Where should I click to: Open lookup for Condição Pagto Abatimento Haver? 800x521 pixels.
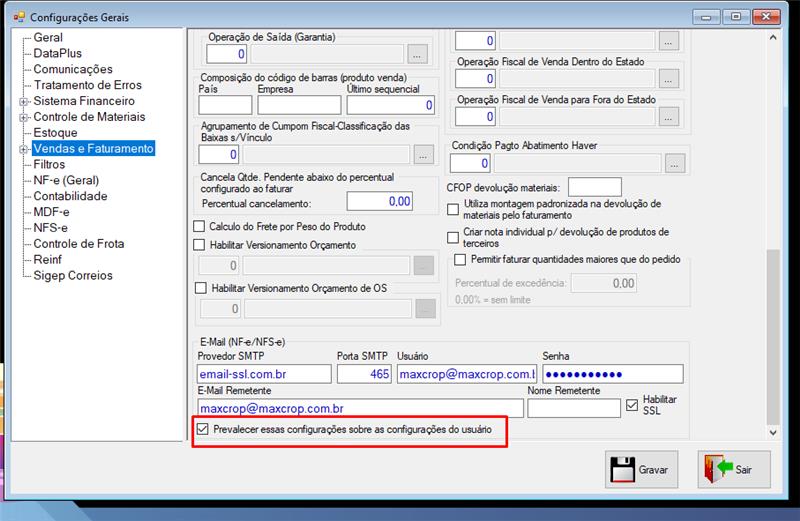(674, 164)
